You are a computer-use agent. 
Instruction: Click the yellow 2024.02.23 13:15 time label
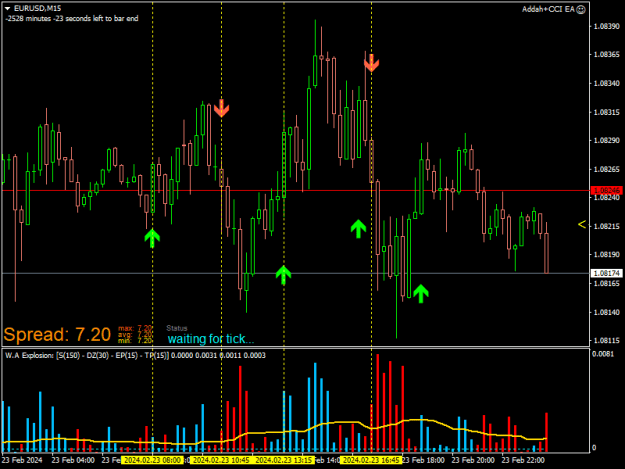[283, 460]
